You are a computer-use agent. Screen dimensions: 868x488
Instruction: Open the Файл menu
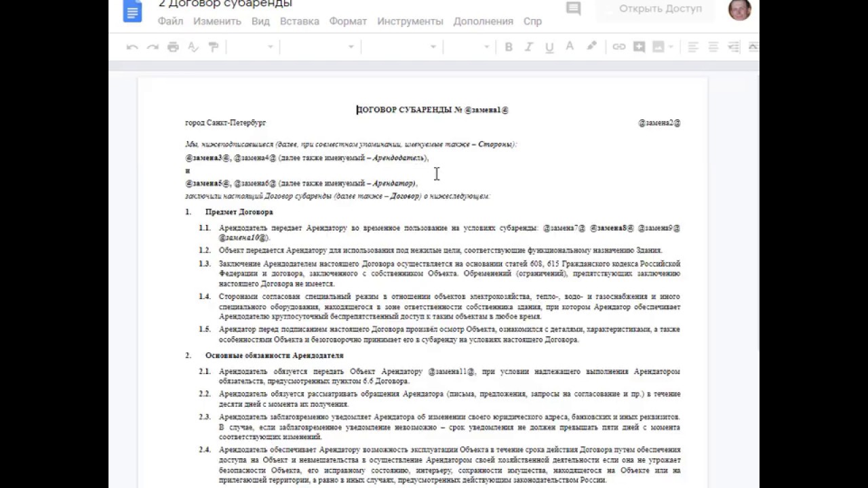170,21
